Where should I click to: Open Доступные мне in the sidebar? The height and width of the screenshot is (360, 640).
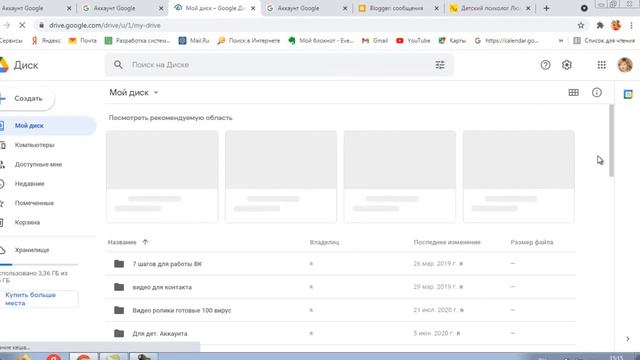(38, 164)
